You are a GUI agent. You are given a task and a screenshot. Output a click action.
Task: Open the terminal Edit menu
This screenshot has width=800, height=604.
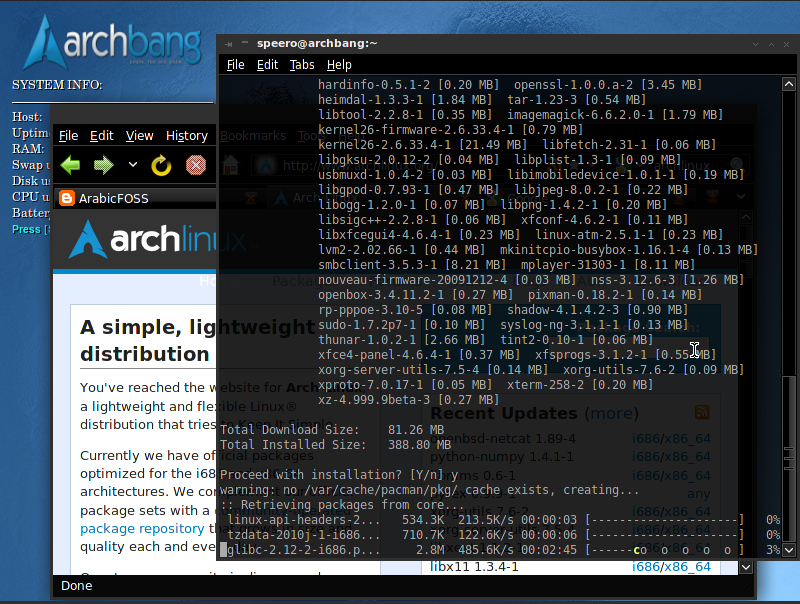[267, 65]
